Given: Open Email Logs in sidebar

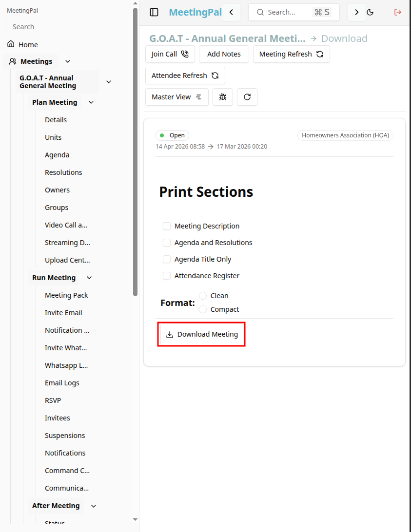Looking at the screenshot, I should tap(62, 383).
